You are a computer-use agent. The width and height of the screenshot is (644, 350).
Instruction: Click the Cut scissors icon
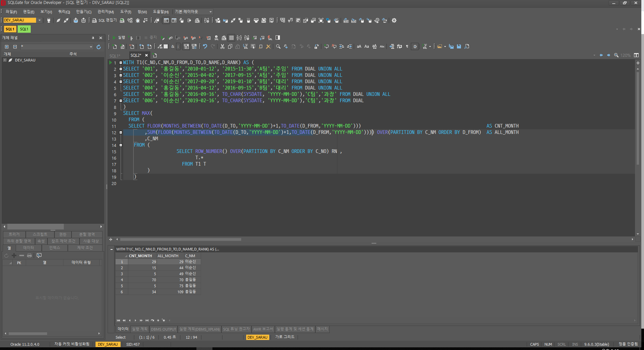click(x=222, y=46)
